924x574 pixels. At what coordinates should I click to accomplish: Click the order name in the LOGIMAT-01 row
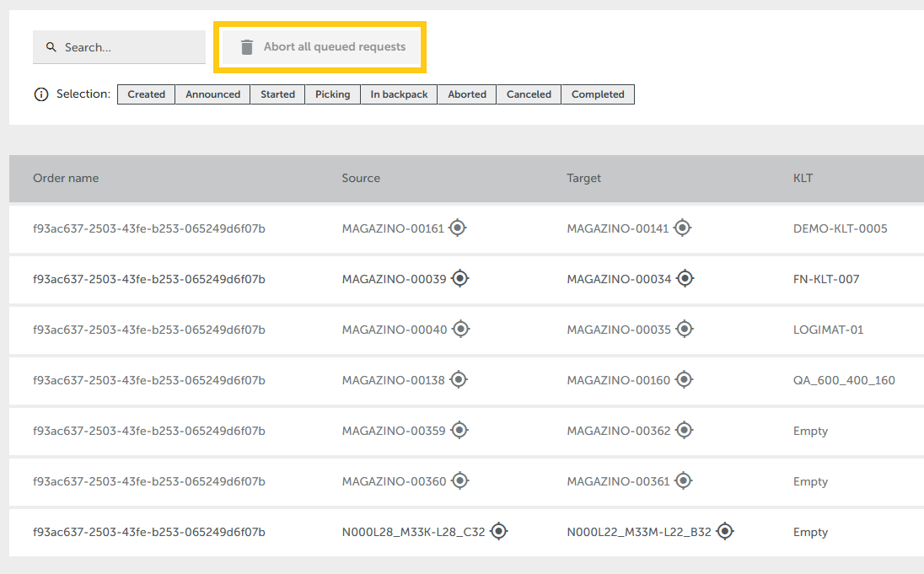pos(149,330)
